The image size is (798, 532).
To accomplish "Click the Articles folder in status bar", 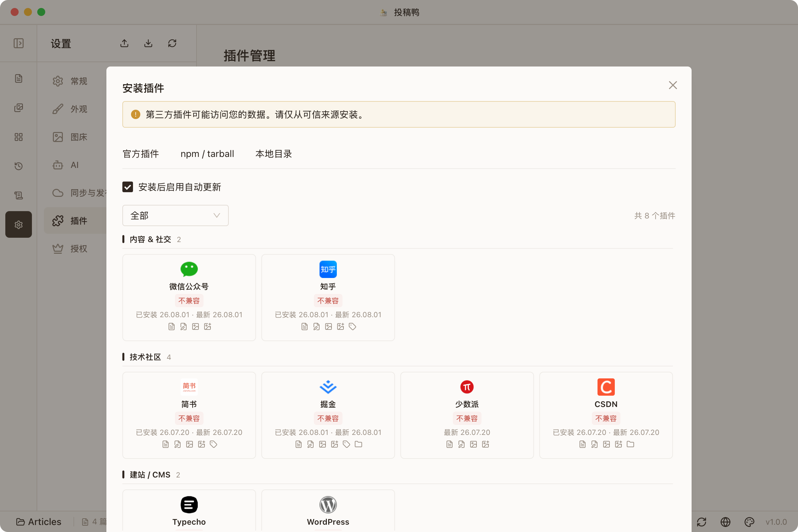I will click(39, 522).
